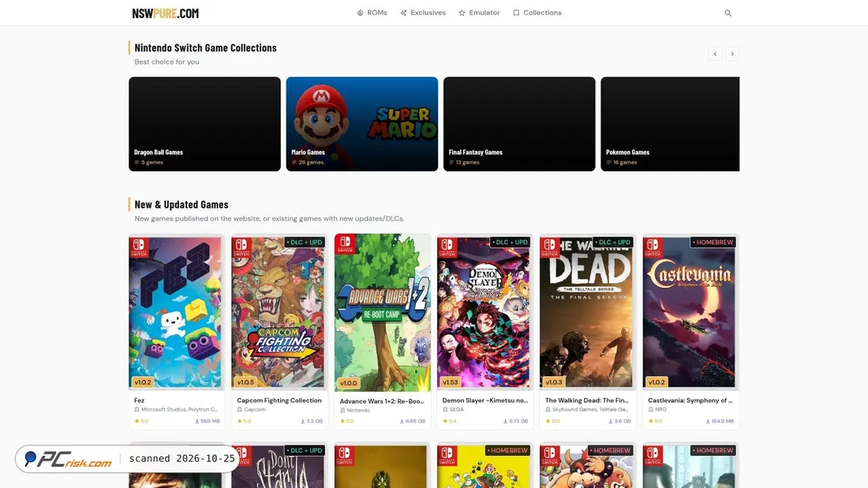Viewport: 868px width, 488px height.
Task: Open the NSWPURE.COM home logo
Action: pos(165,13)
